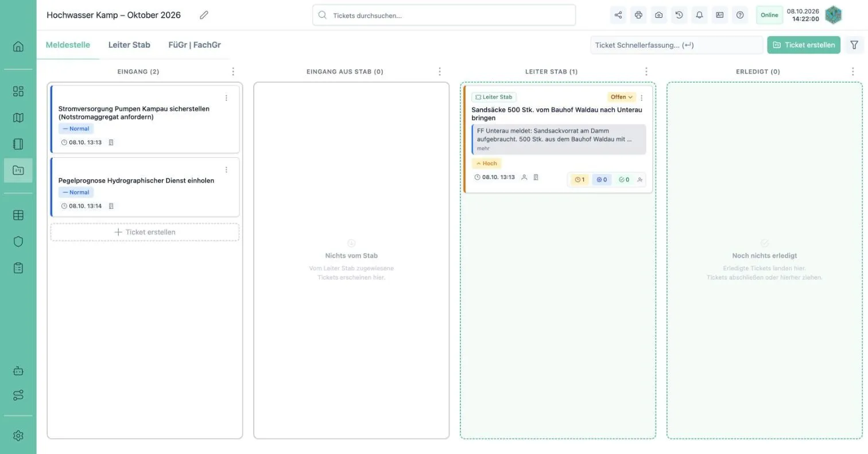Open the workflow route icon in sidebar
The width and height of the screenshot is (868, 454).
click(x=18, y=395)
